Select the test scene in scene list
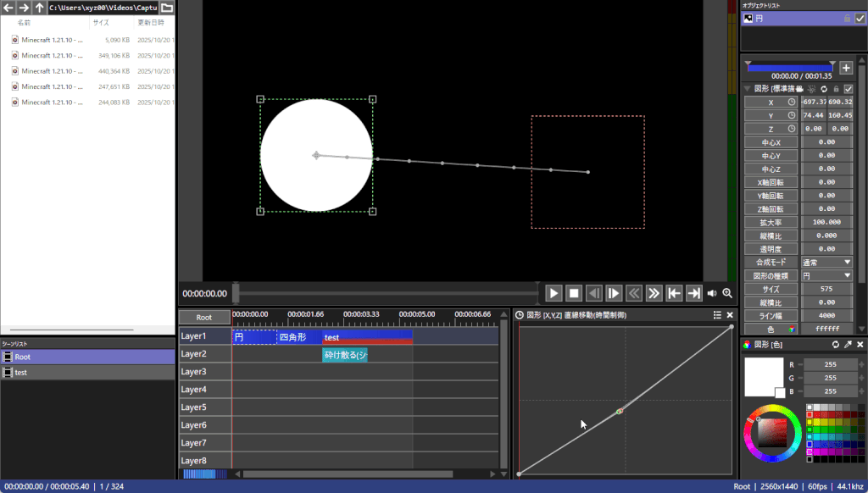 [x=21, y=372]
